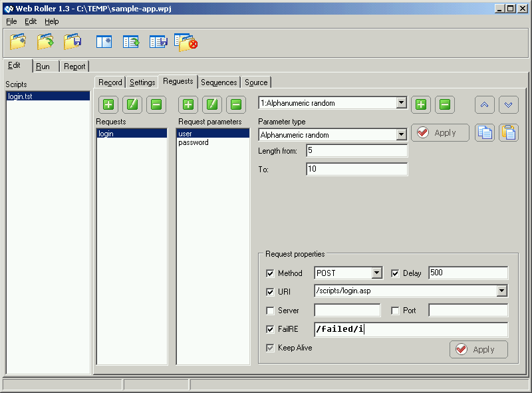Image resolution: width=532 pixels, height=393 pixels.
Task: Open the File menu
Action: [x=11, y=21]
